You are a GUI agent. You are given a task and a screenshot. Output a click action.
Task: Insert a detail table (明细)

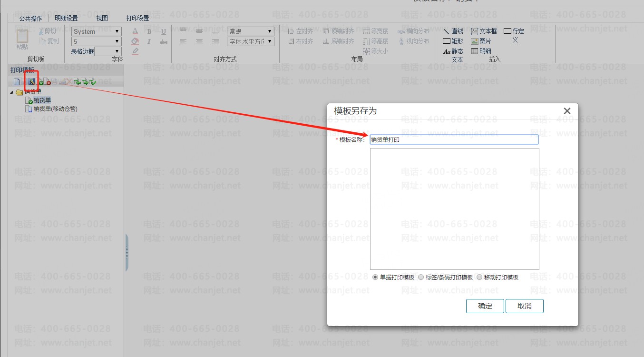pos(481,51)
